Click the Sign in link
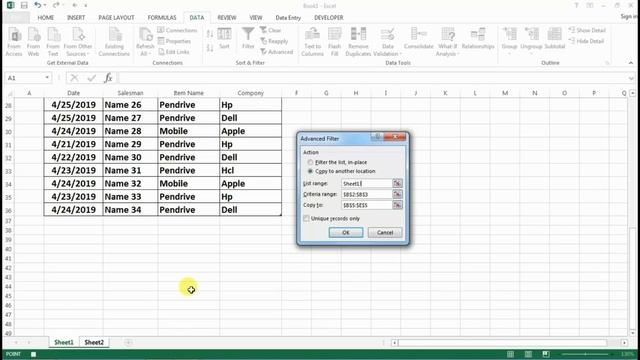640x360 pixels. point(629,16)
